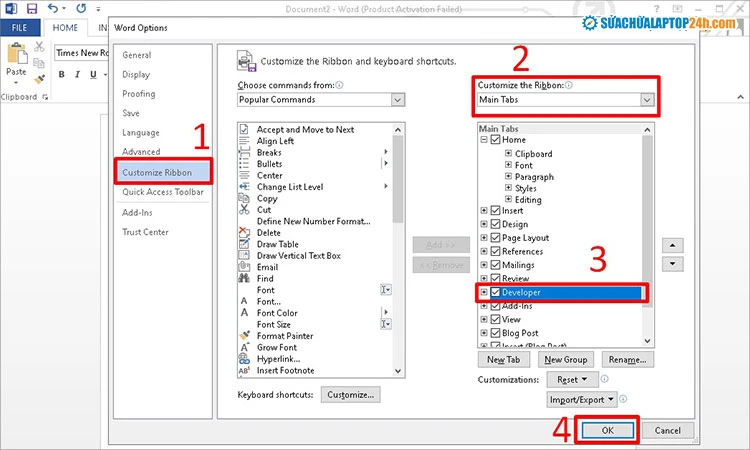Open the Customize Ribbon options category
The image size is (750, 450).
162,172
